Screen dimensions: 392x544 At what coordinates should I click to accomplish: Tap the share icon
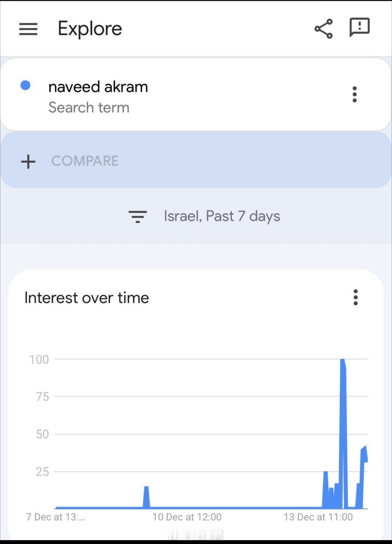pyautogui.click(x=323, y=29)
